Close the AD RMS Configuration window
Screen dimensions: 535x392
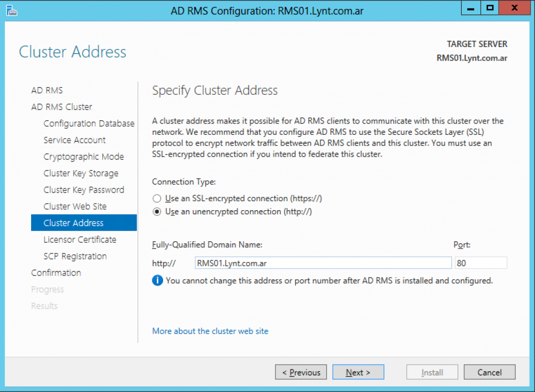click(x=515, y=8)
